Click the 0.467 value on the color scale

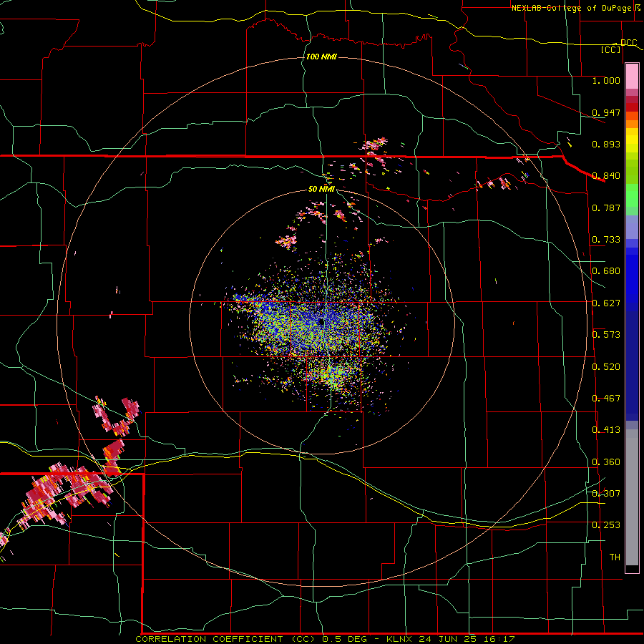pyautogui.click(x=606, y=399)
